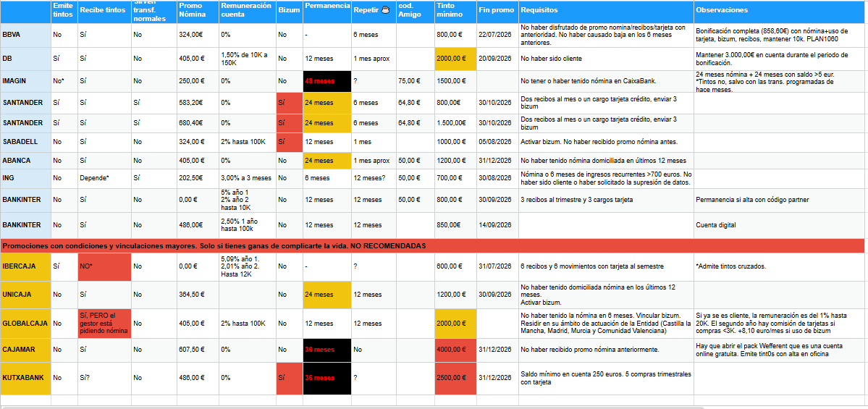This screenshot has height=409, width=868.
Task: Select CAJAMAR's '36 meses' permanencia cell
Action: 327,350
